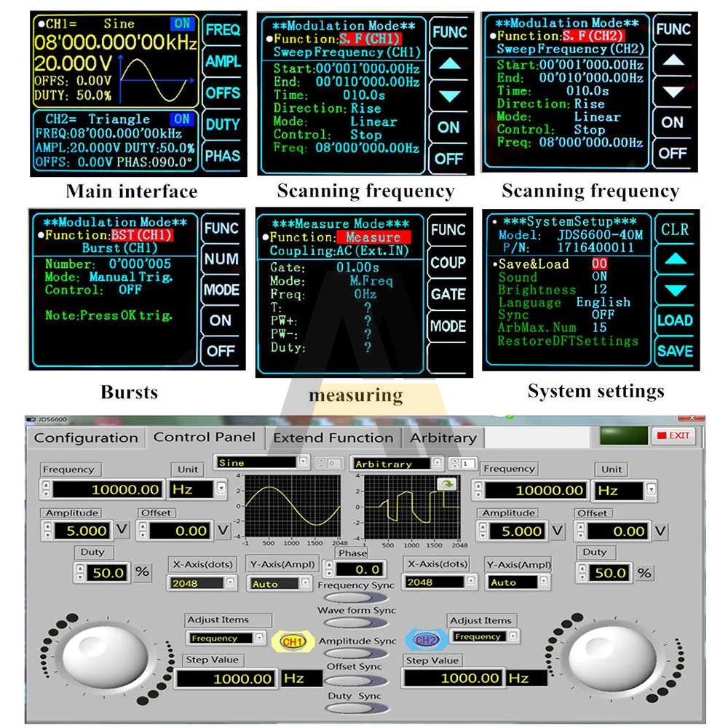Screen dimensions: 728x728
Task: Select FREQ softkey on Main interface screen
Action: pos(223,30)
